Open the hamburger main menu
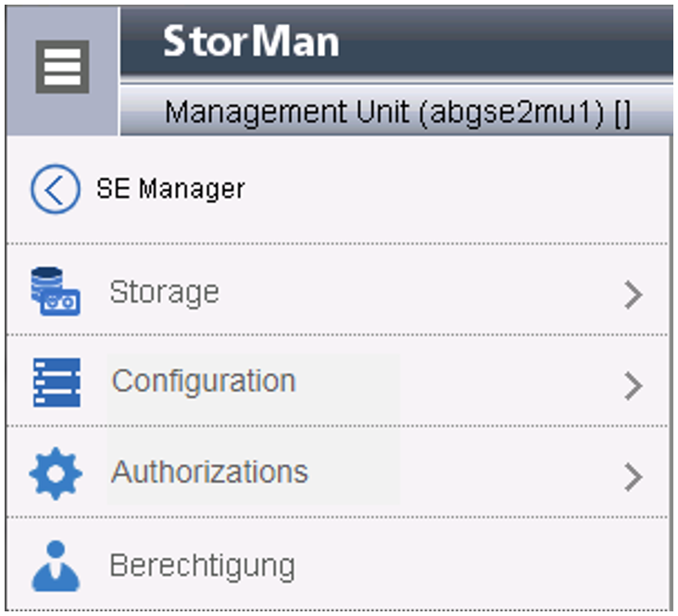Screen dimensions: 678x616 62,68
